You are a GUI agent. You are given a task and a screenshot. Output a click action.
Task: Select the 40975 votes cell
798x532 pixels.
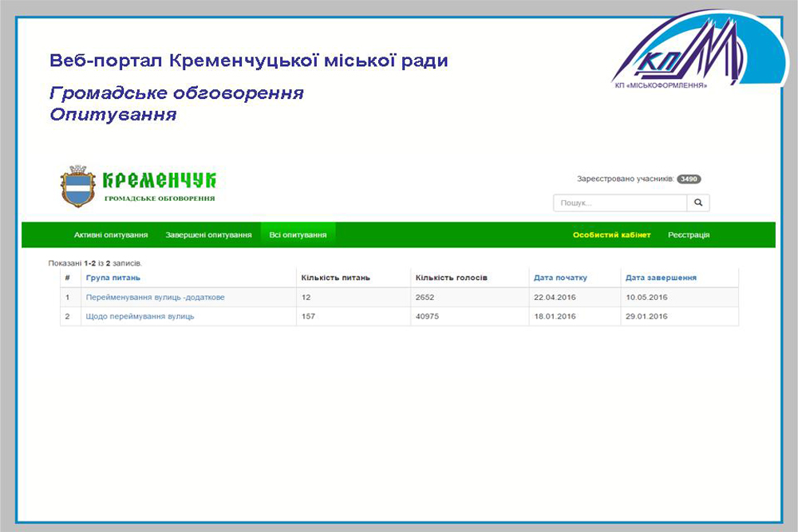pos(427,317)
